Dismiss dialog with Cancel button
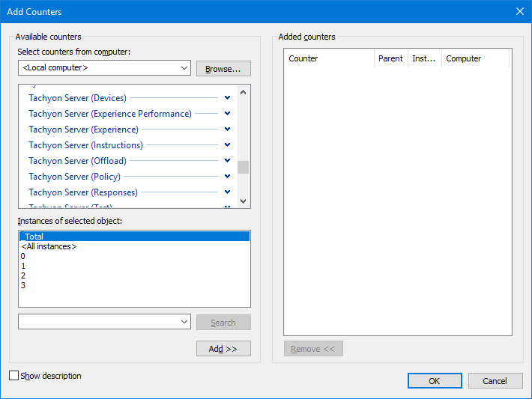 coord(495,381)
